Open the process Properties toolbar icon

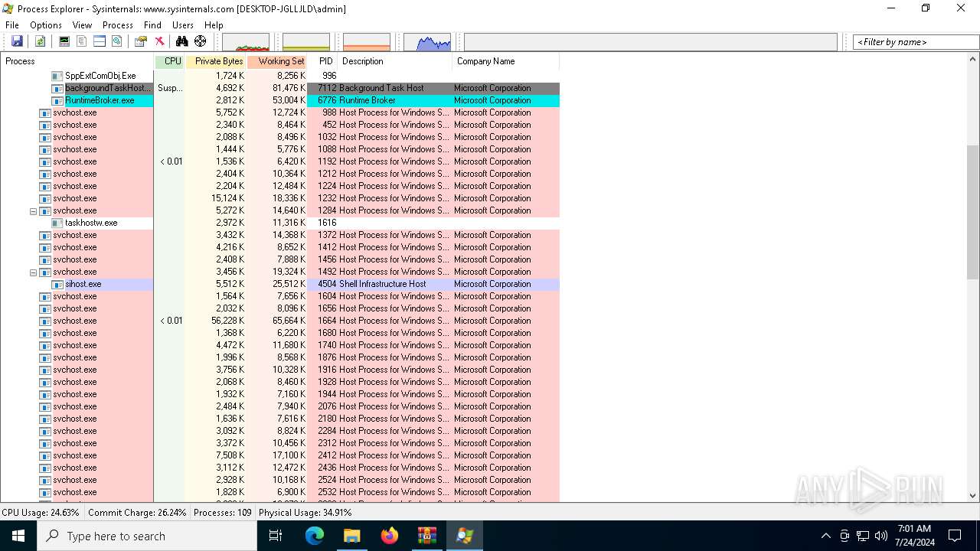coord(141,41)
